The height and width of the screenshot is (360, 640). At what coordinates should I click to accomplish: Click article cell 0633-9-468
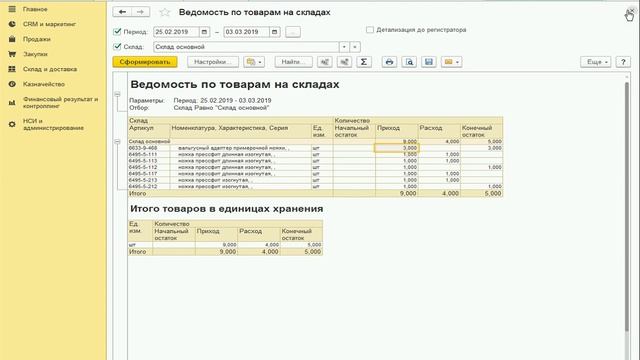149,148
